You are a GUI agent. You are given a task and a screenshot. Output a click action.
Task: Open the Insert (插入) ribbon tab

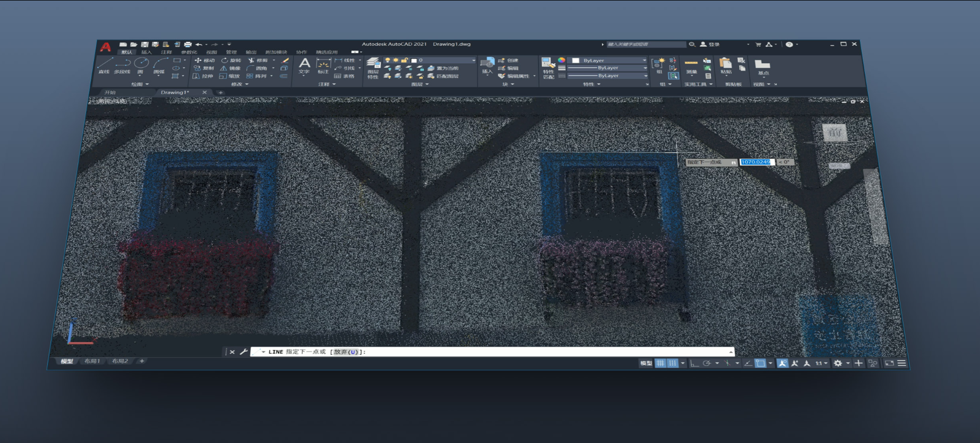tap(147, 53)
